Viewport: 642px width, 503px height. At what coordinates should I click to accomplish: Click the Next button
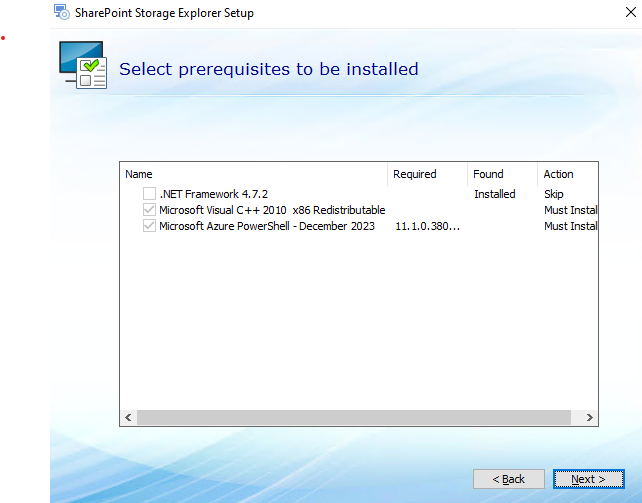[588, 479]
